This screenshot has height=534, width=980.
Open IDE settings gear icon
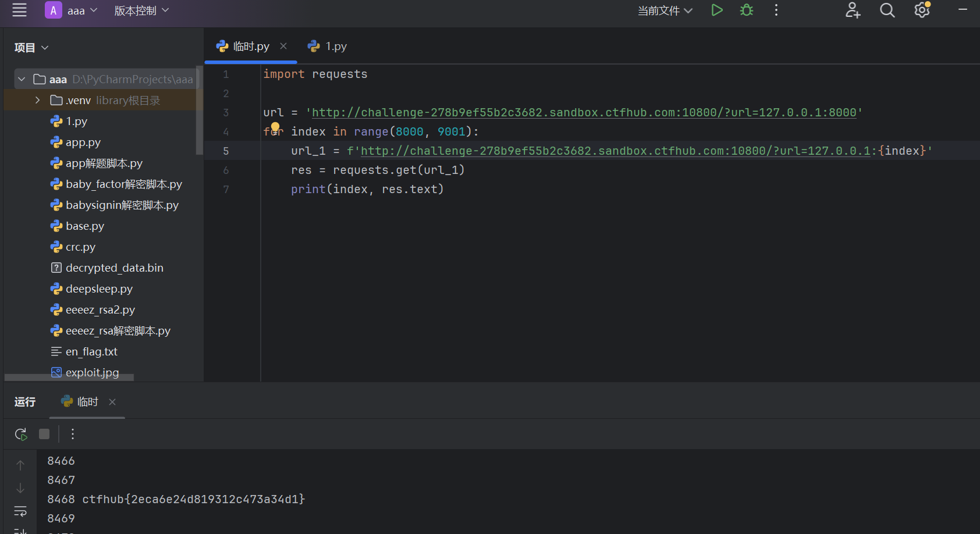[x=922, y=10]
